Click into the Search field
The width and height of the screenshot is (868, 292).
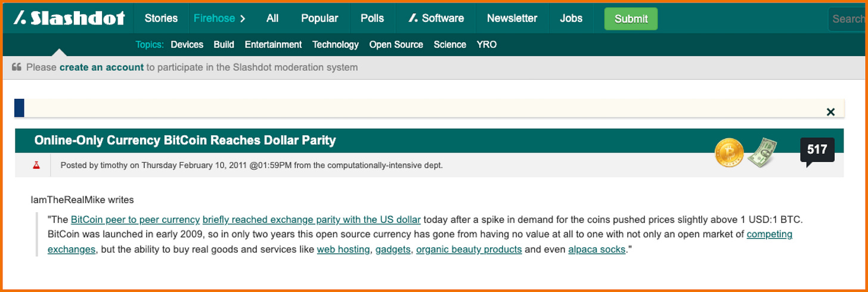point(847,19)
